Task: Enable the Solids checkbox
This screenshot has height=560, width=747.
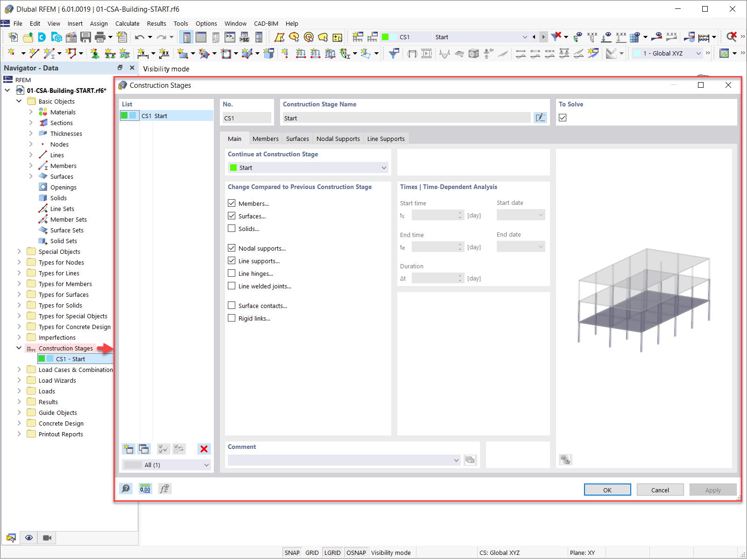Action: coord(232,228)
